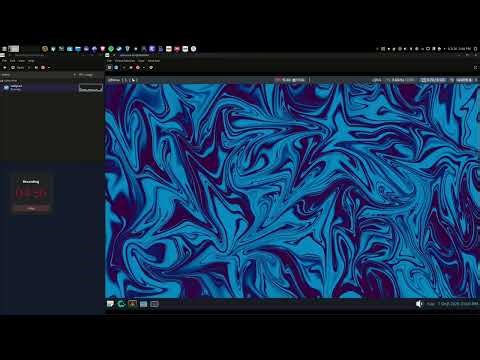The width and height of the screenshot is (480, 360).
Task: Click red power icon in viewer toolbar
Action: 138,67
